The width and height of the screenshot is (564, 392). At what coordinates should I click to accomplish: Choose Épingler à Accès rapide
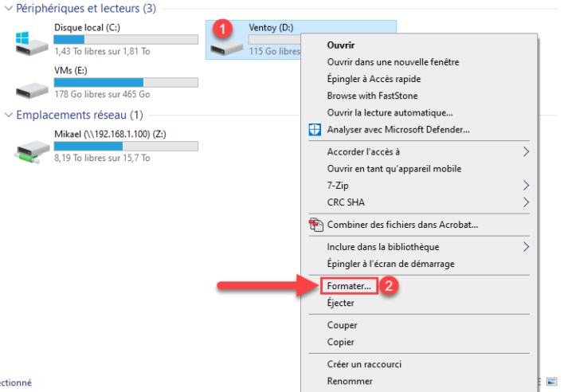pyautogui.click(x=374, y=79)
